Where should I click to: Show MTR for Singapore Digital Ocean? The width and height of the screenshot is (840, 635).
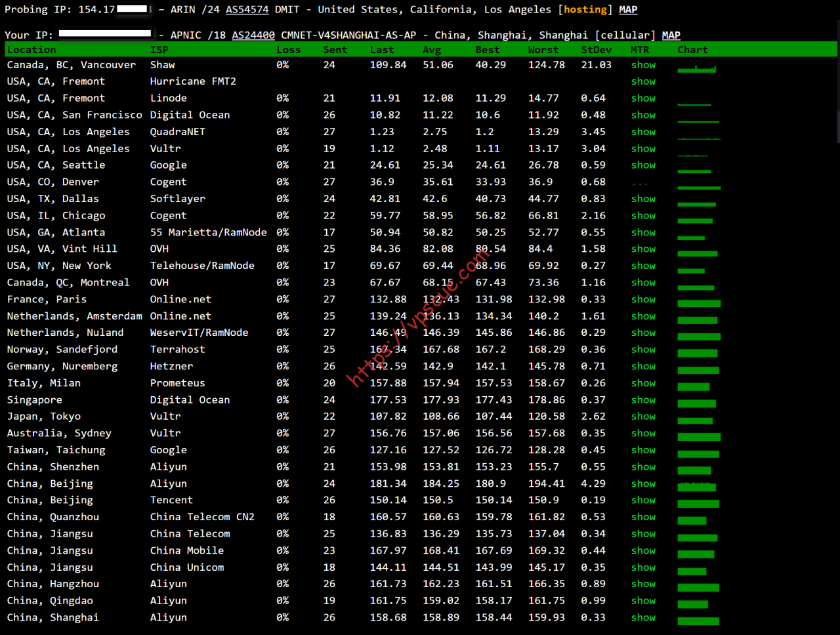point(643,400)
